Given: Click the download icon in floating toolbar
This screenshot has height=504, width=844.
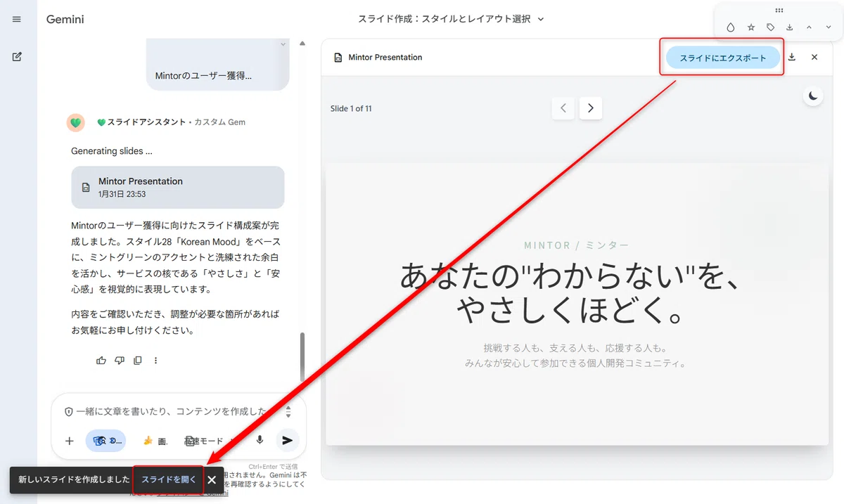Looking at the screenshot, I should (x=790, y=27).
